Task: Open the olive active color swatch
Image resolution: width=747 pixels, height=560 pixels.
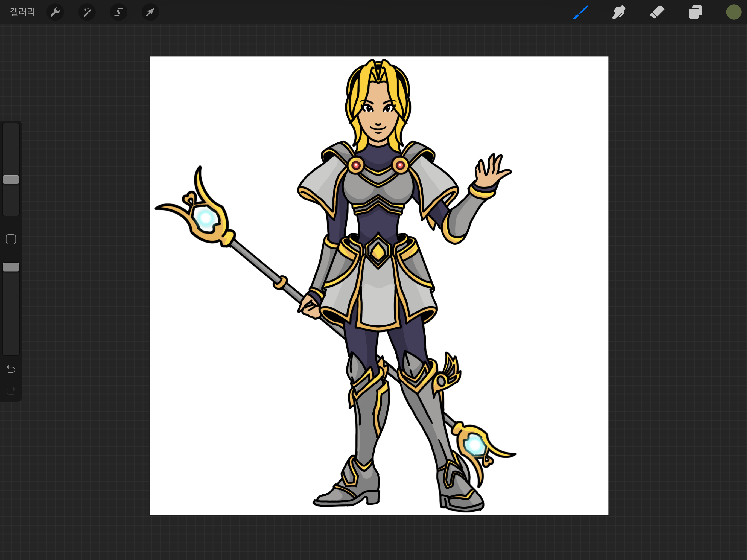Action: pyautogui.click(x=734, y=13)
